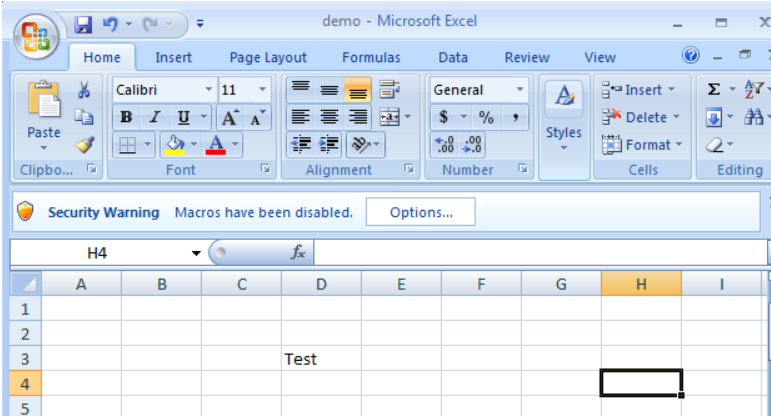This screenshot has height=416, width=771.
Task: Toggle Middle Align vertical alignment
Action: pos(329,89)
